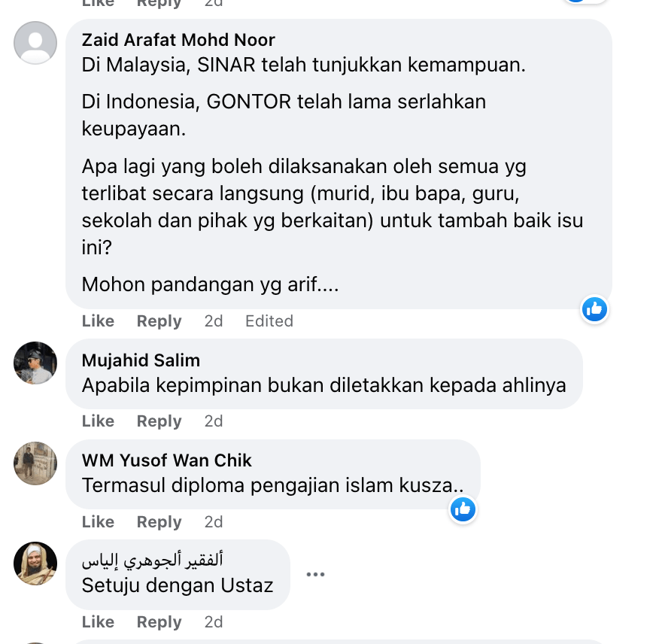
Task: Like Mujahid Salim's comment
Action: (x=98, y=421)
